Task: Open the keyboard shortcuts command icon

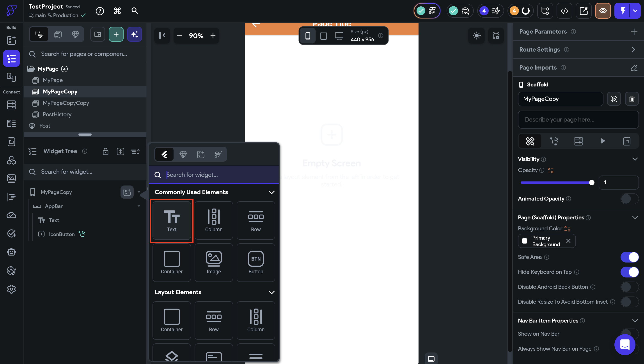Action: coord(117,11)
